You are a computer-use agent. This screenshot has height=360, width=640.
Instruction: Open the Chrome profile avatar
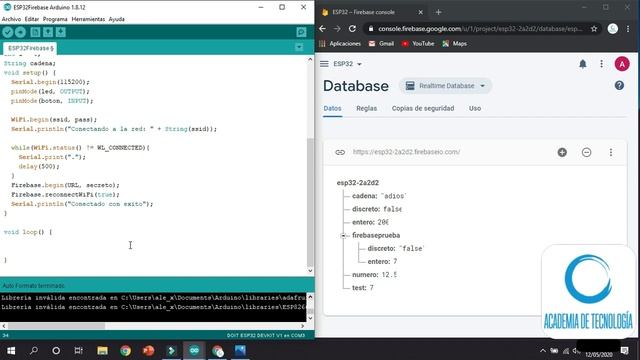click(x=613, y=29)
